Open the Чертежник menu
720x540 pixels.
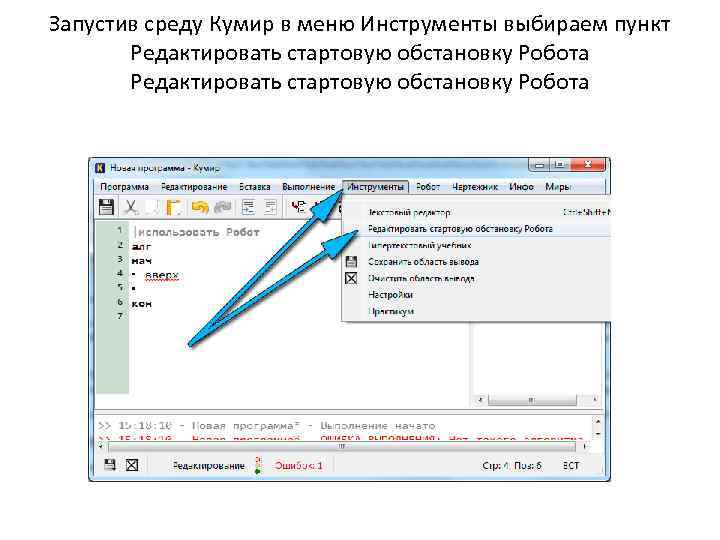[475, 187]
